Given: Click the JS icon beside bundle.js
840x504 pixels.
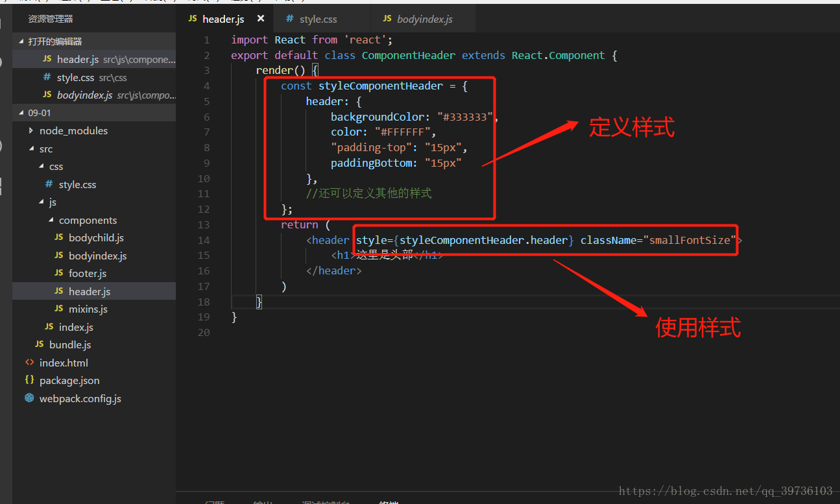Looking at the screenshot, I should pos(40,344).
